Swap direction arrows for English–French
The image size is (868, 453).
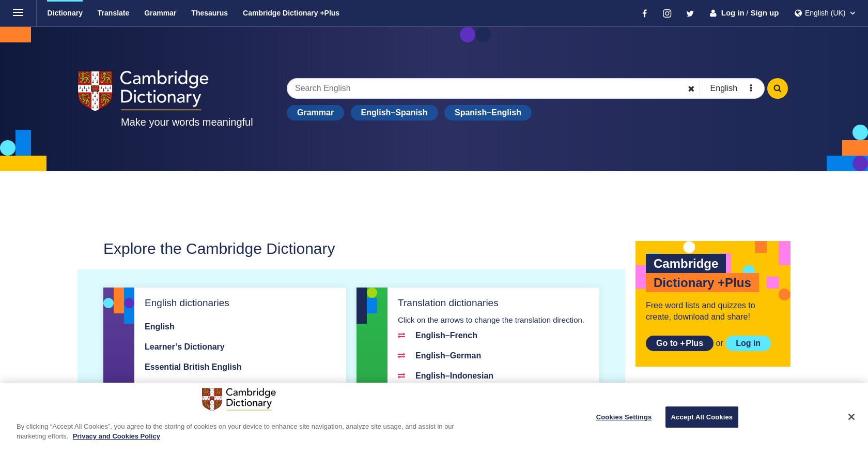[x=401, y=336]
